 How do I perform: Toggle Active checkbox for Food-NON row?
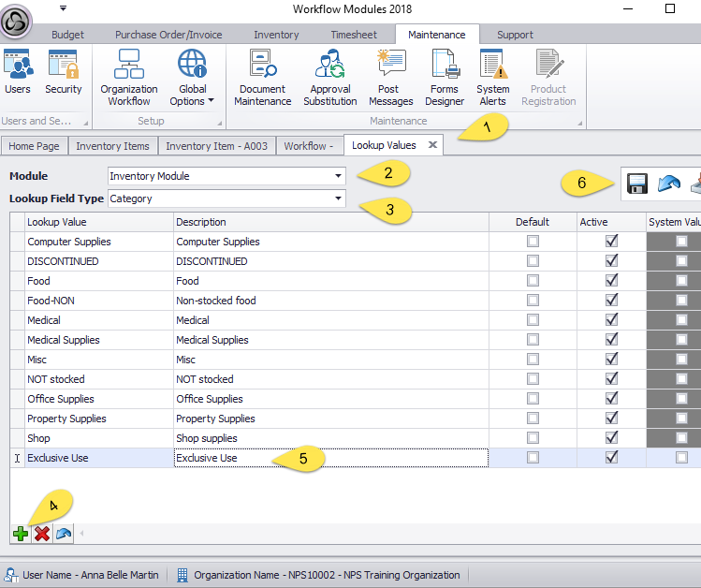tap(611, 301)
